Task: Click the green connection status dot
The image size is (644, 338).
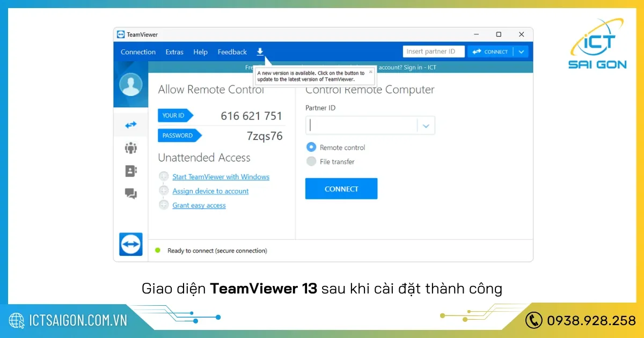Action: tap(157, 250)
